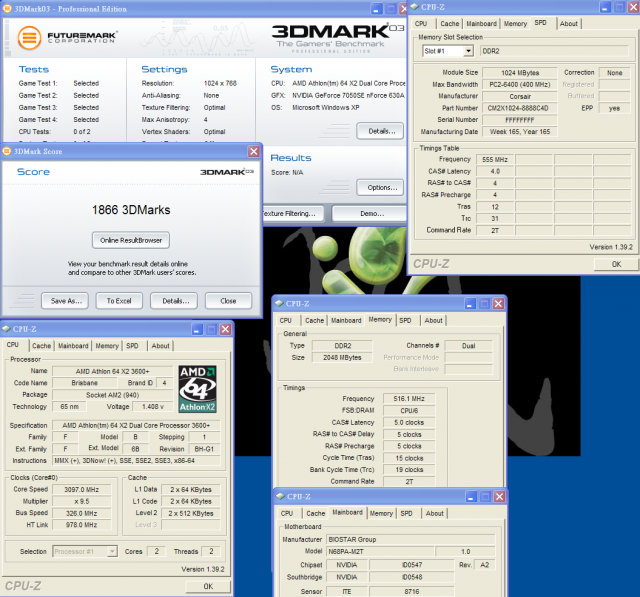The height and width of the screenshot is (597, 640).
Task: Click the CPU-Z Mainboard window title icon
Action: (x=280, y=497)
